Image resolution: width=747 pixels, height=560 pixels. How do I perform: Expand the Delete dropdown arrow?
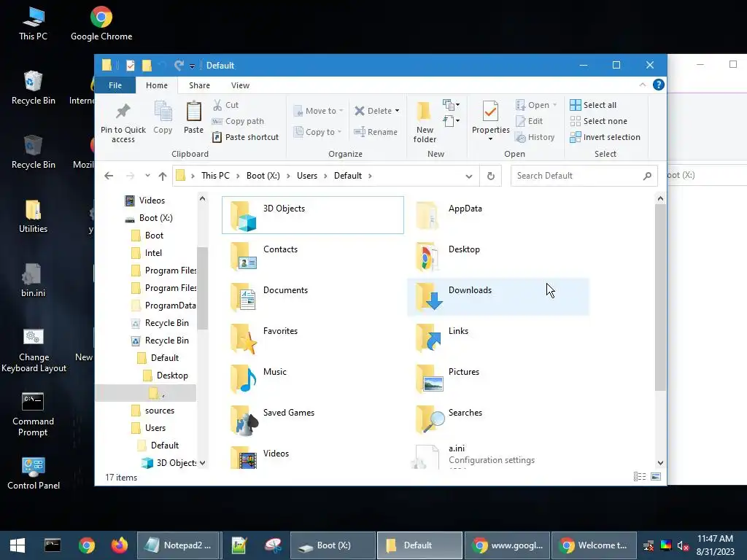pos(397,111)
